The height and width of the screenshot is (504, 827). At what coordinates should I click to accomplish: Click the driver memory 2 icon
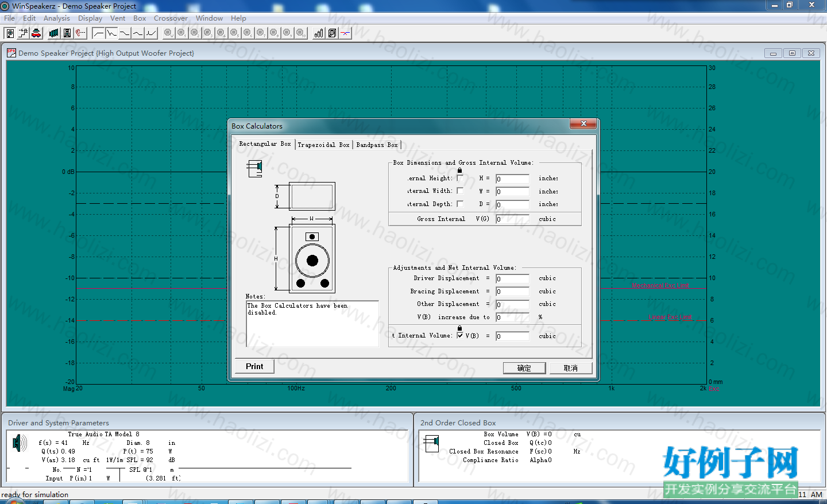[195, 33]
